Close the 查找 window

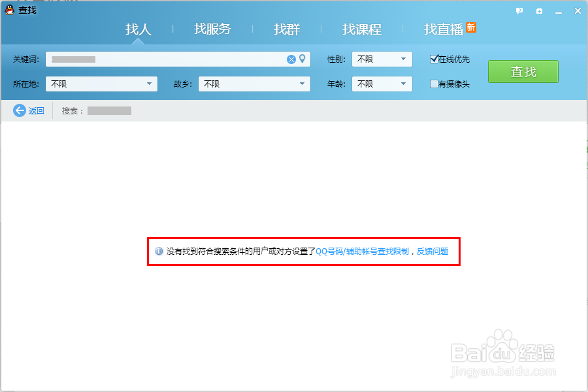pyautogui.click(x=578, y=11)
